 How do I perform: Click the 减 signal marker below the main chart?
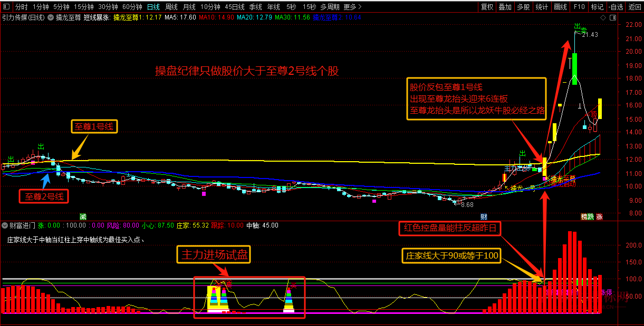(82, 216)
